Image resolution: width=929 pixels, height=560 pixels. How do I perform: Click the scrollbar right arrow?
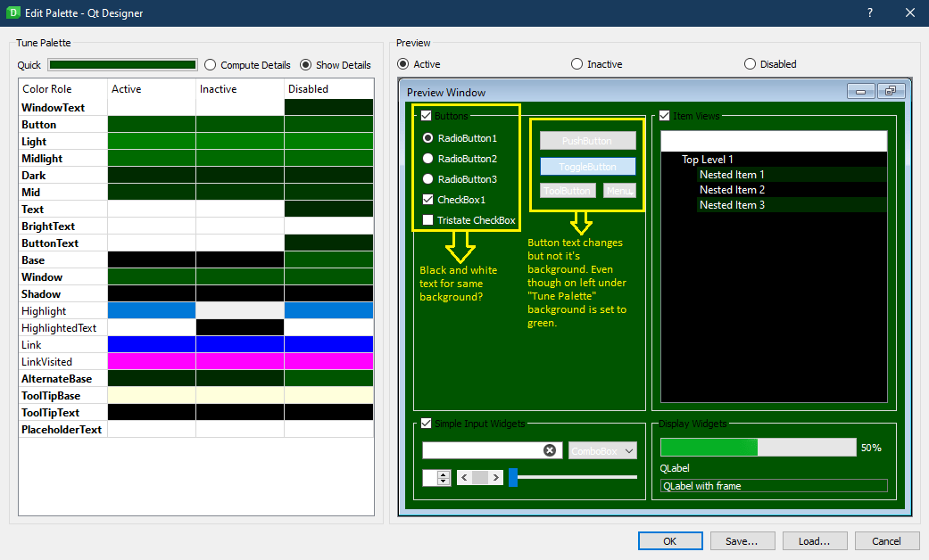point(496,477)
